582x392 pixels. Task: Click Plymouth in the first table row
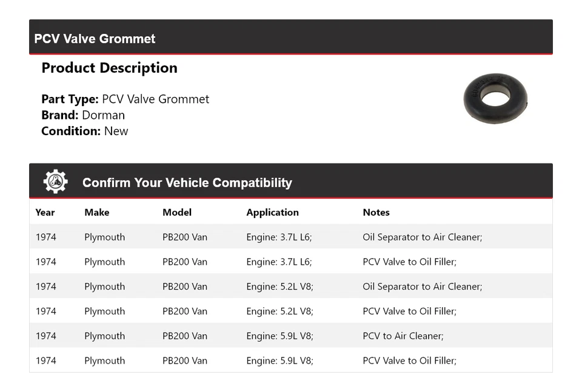[104, 237]
